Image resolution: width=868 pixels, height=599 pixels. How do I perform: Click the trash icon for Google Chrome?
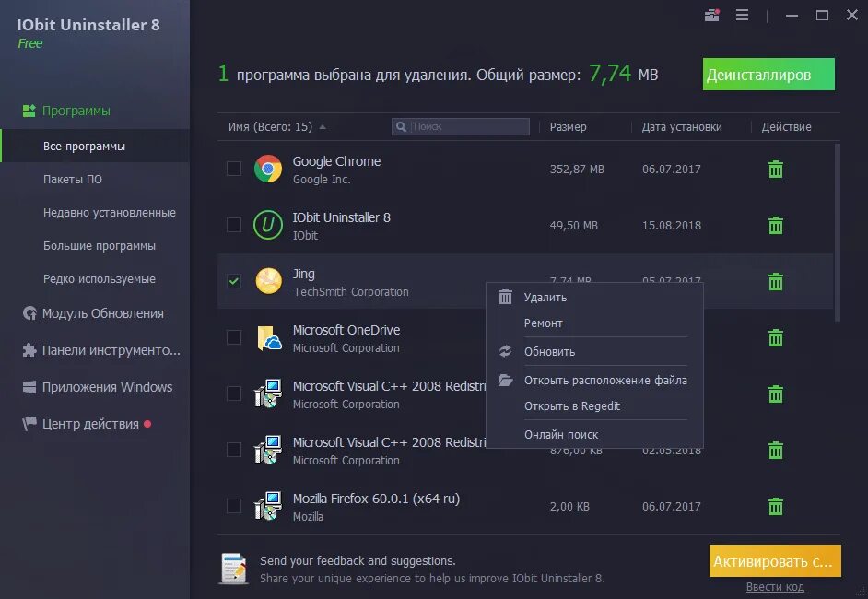776,170
